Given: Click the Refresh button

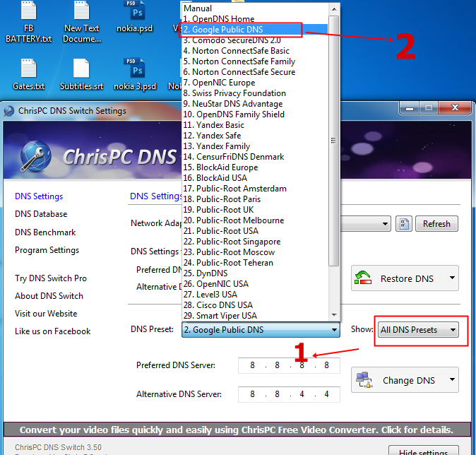Looking at the screenshot, I should coord(436,224).
